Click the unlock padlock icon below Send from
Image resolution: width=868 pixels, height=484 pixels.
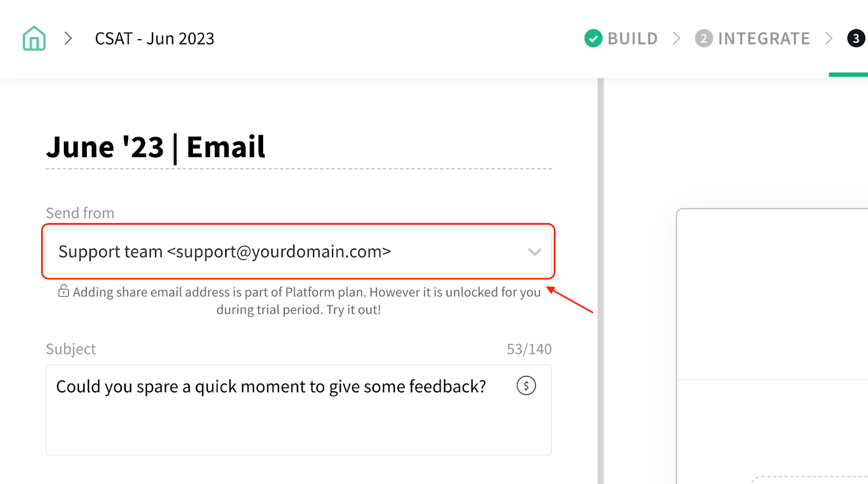(63, 291)
